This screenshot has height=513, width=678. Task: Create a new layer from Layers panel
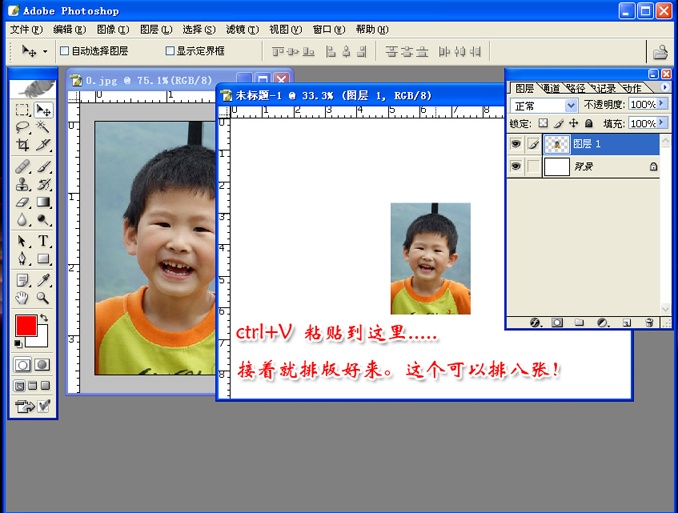coord(627,323)
